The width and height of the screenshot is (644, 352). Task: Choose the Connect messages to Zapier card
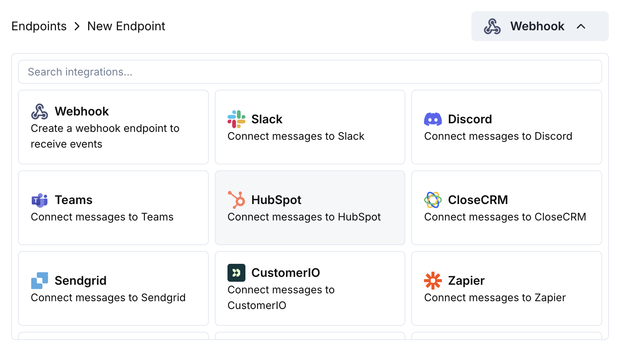pyautogui.click(x=507, y=288)
